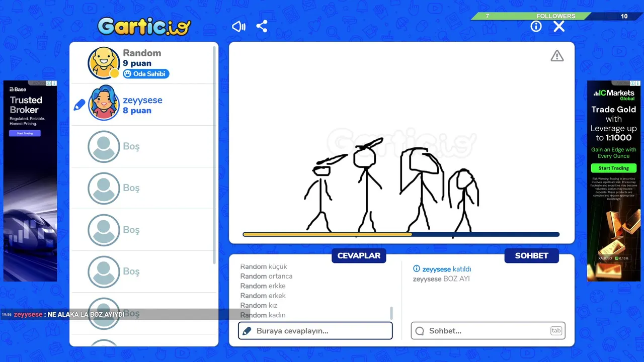Click 'Random kadın' answer entry
This screenshot has width=644, height=362.
tap(263, 315)
